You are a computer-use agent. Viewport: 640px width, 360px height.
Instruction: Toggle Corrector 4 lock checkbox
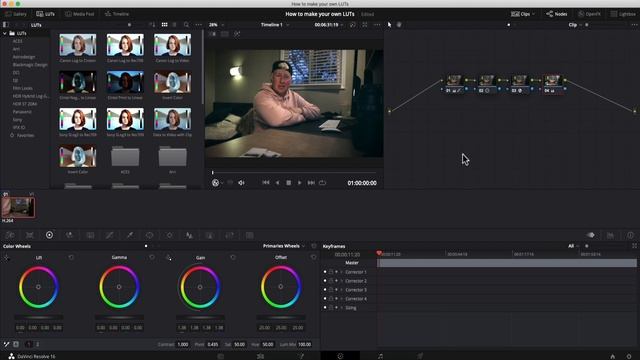[331, 299]
